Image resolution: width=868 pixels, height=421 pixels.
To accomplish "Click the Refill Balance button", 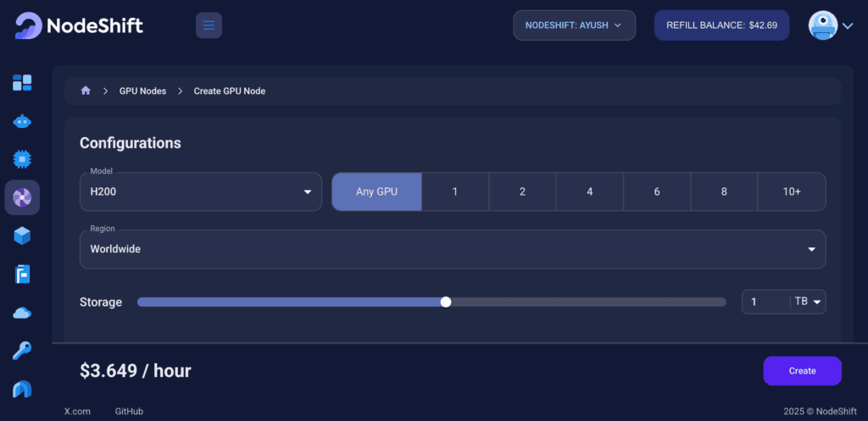I will tap(721, 25).
